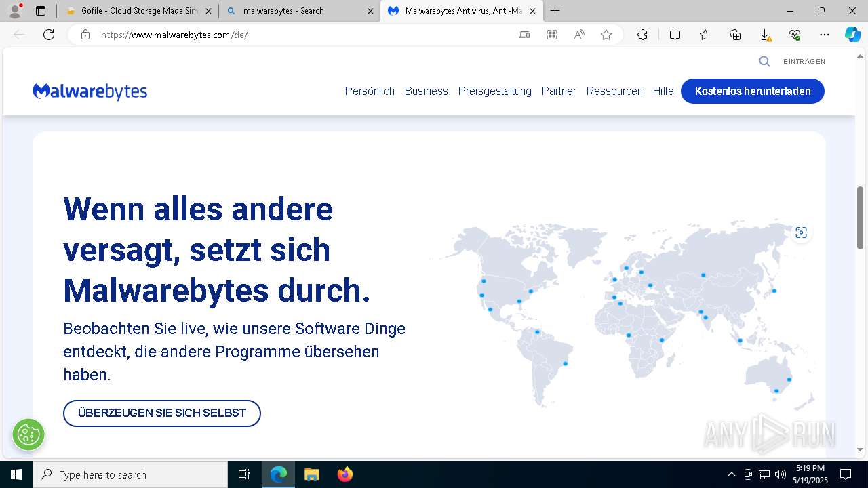The height and width of the screenshot is (488, 868).
Task: Open Task View on taskbar
Action: click(x=244, y=474)
